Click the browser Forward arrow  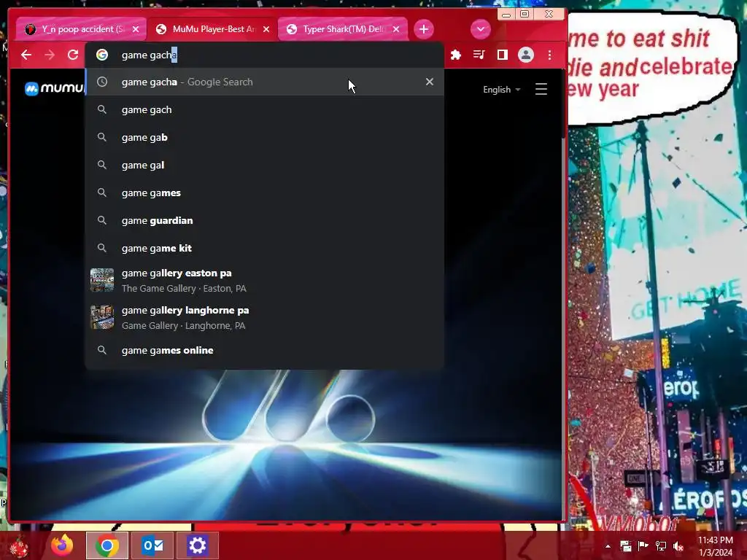50,55
